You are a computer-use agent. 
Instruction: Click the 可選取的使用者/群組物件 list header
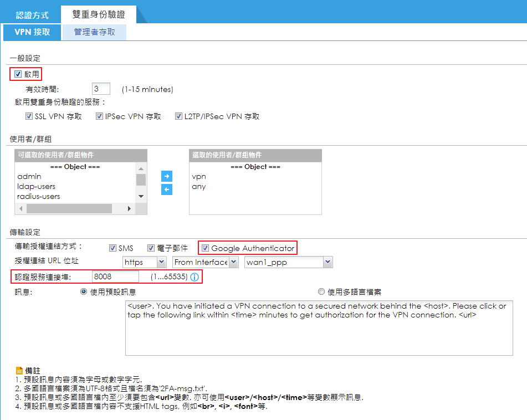(81, 155)
